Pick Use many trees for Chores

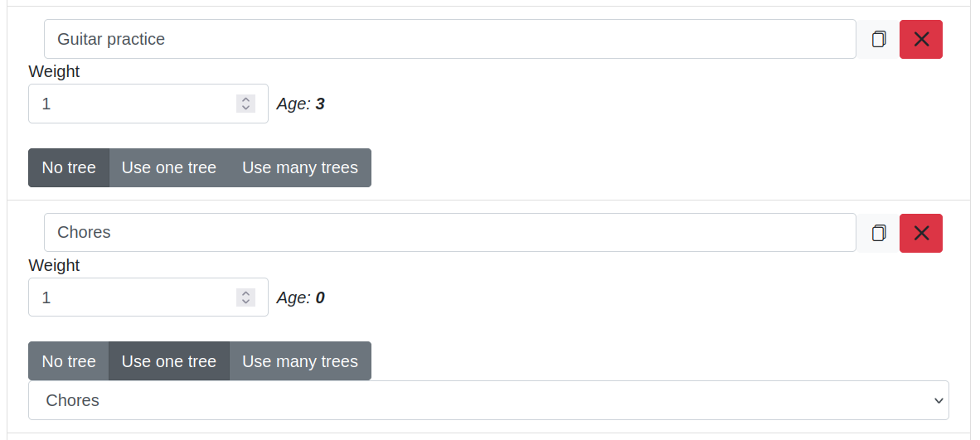tap(300, 361)
